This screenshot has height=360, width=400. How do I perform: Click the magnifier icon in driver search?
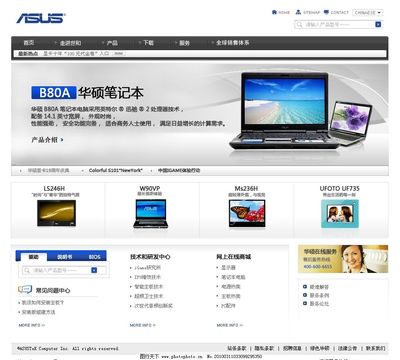27,270
